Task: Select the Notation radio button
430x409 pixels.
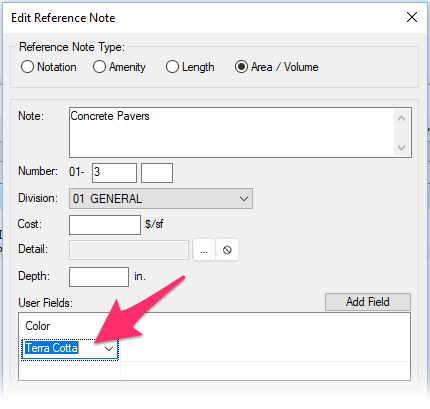Action: tap(49, 67)
